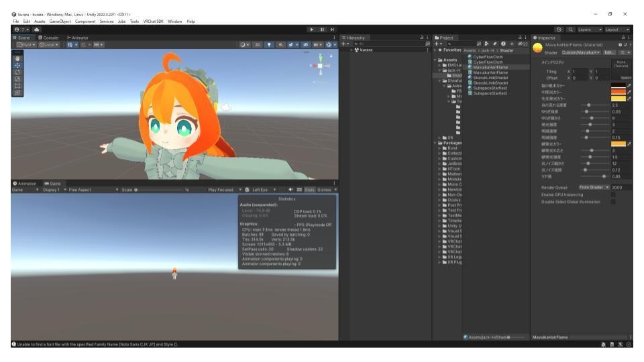Select the Hand (view) tool
Image resolution: width=644 pixels, height=362 pixels.
[17, 58]
